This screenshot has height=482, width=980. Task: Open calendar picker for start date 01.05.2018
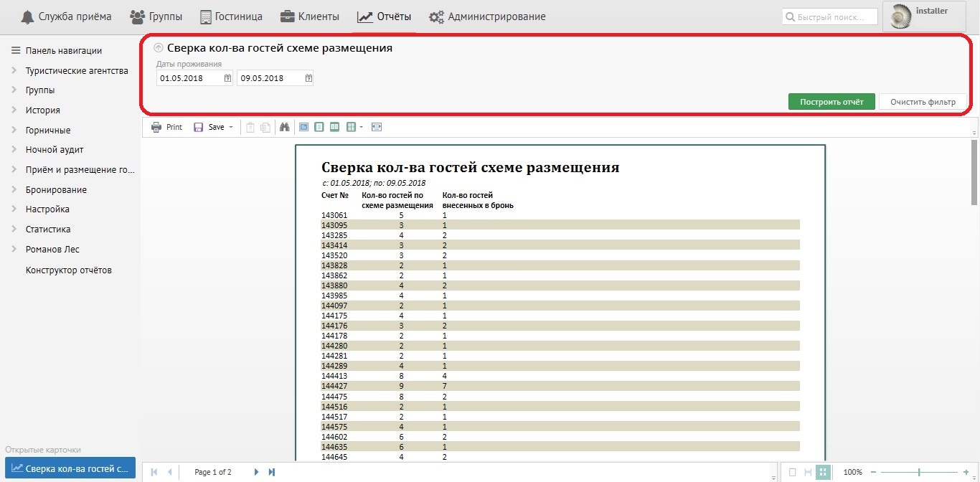tap(227, 78)
